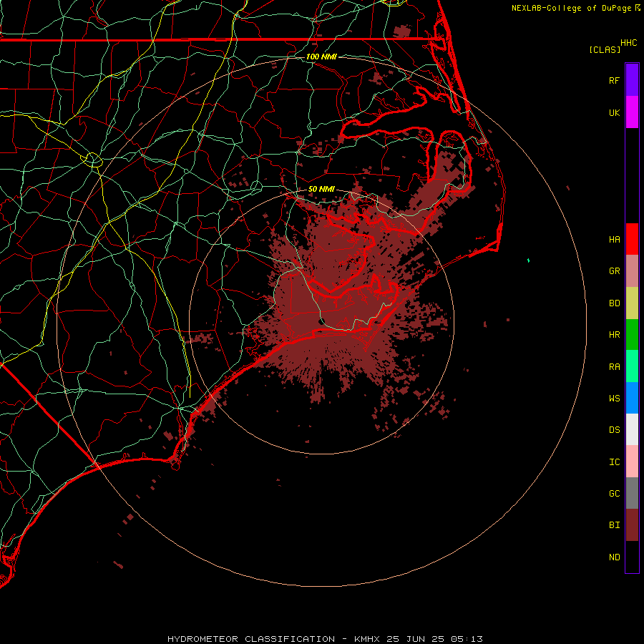
Task: Click the UK legend label
Action: [x=614, y=112]
